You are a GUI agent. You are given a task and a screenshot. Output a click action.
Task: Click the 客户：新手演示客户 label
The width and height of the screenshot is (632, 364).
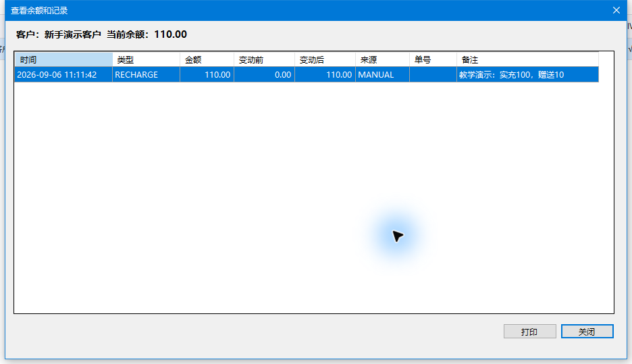(59, 34)
